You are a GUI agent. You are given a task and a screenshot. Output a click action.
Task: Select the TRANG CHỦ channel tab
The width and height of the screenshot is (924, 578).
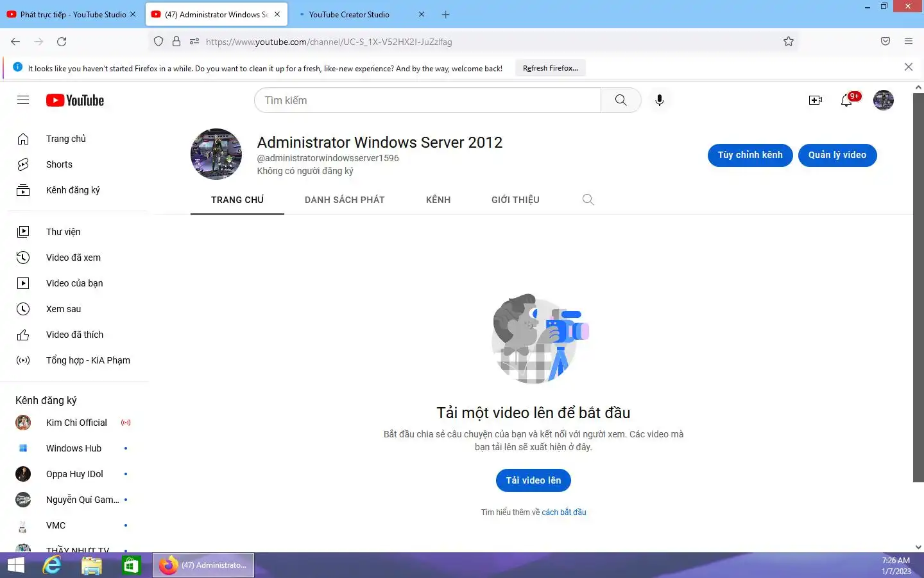click(237, 200)
